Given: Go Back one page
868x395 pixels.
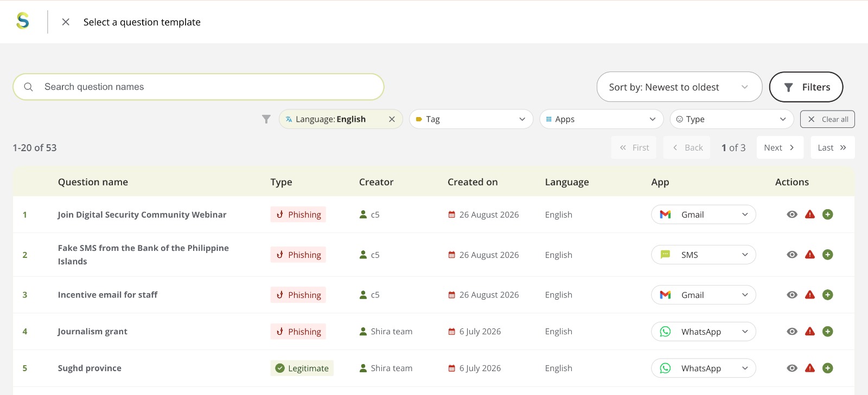Looking at the screenshot, I should tap(687, 147).
